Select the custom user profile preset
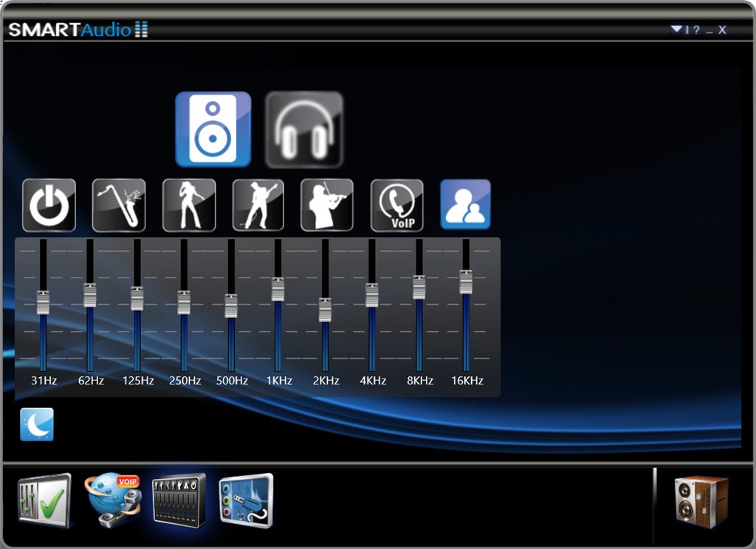This screenshot has height=549, width=756. [x=465, y=204]
